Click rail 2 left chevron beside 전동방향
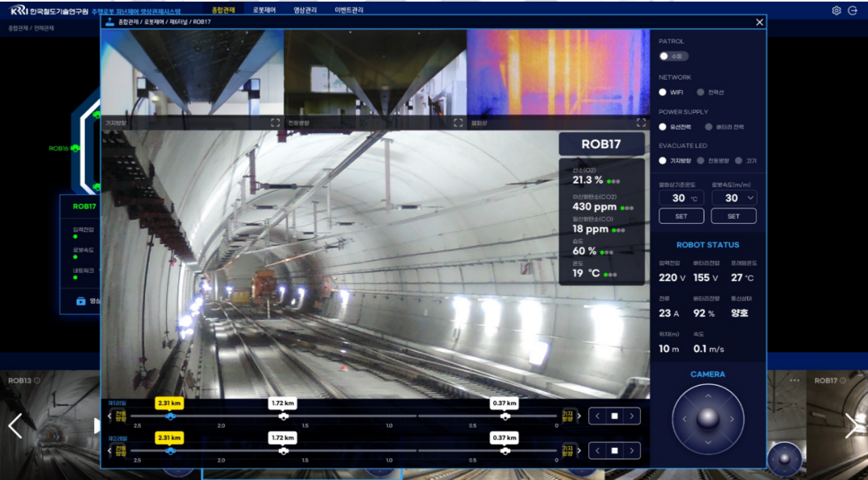 tap(110, 451)
